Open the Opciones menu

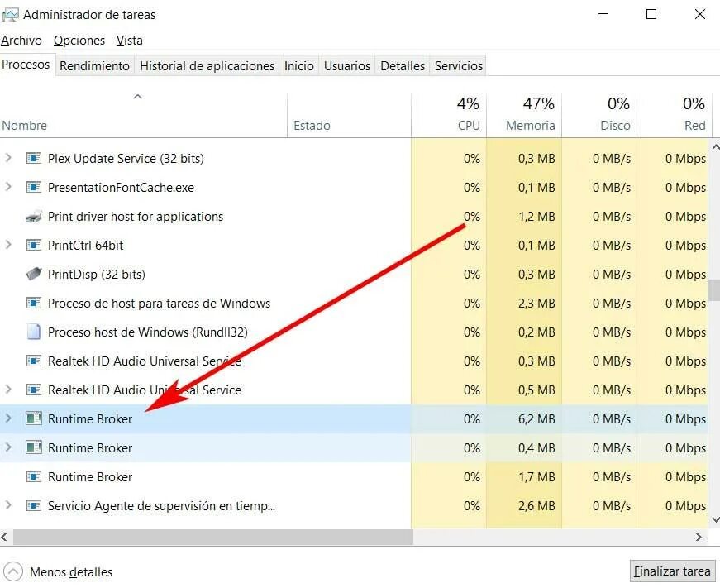coord(79,41)
